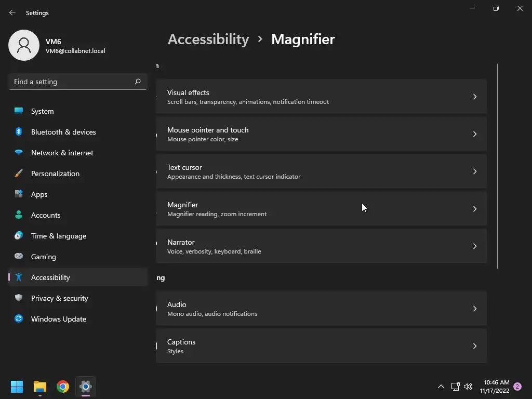Image resolution: width=532 pixels, height=399 pixels.
Task: Expand the Narrator settings chevron
Action: pyautogui.click(x=474, y=246)
